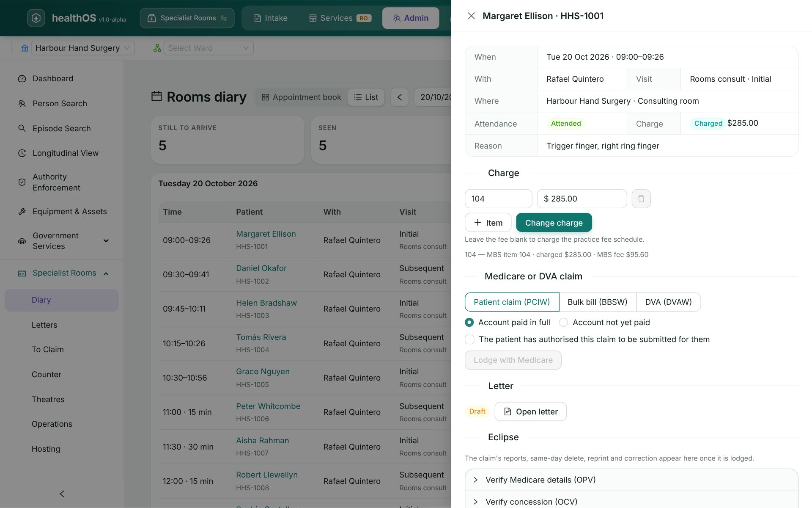Open Letters in the sidebar

pos(62,325)
